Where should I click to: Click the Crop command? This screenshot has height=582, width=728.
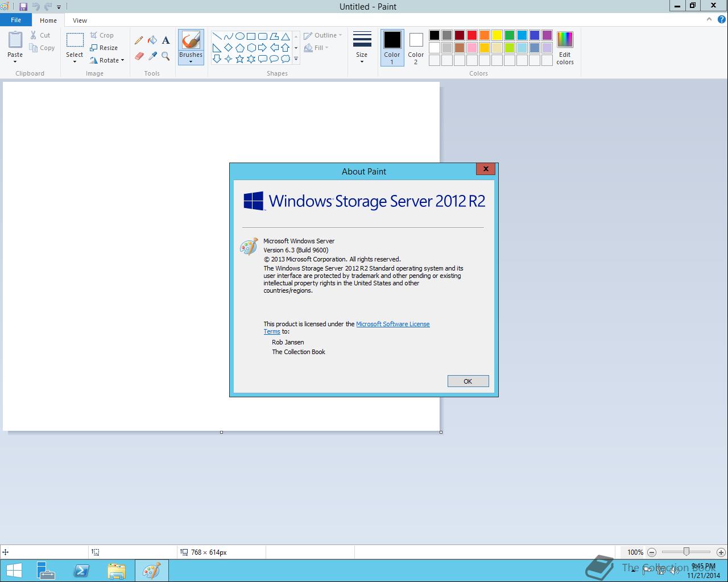(x=102, y=35)
